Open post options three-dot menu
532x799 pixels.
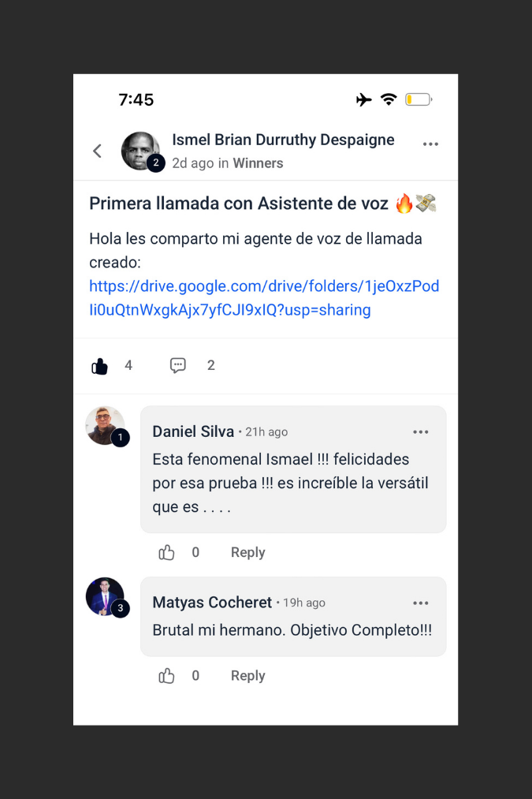(430, 144)
